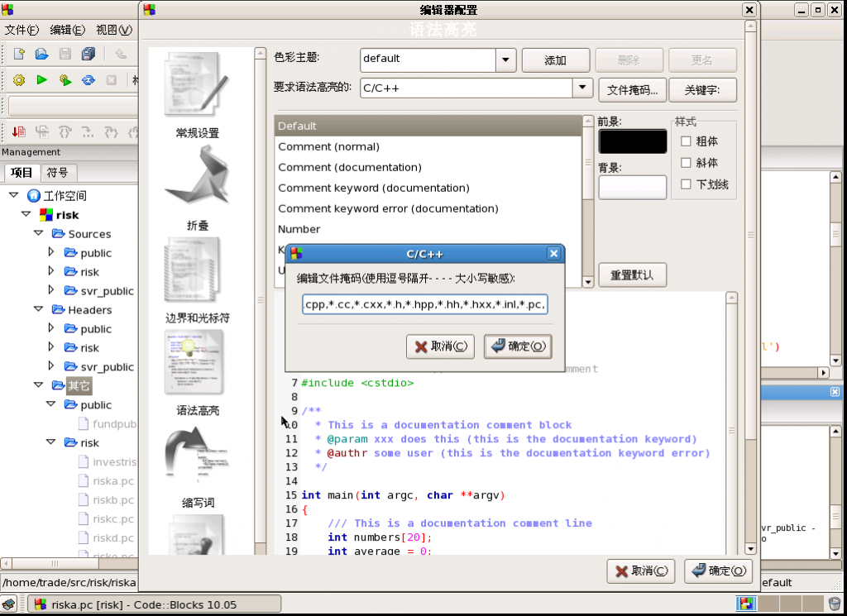Click the 前景 black color swatch

(x=632, y=141)
